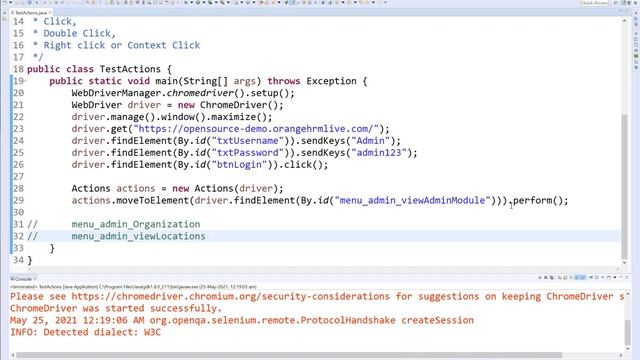
Task: Click ChromeDriver() constructor on line 21
Action: point(239,105)
